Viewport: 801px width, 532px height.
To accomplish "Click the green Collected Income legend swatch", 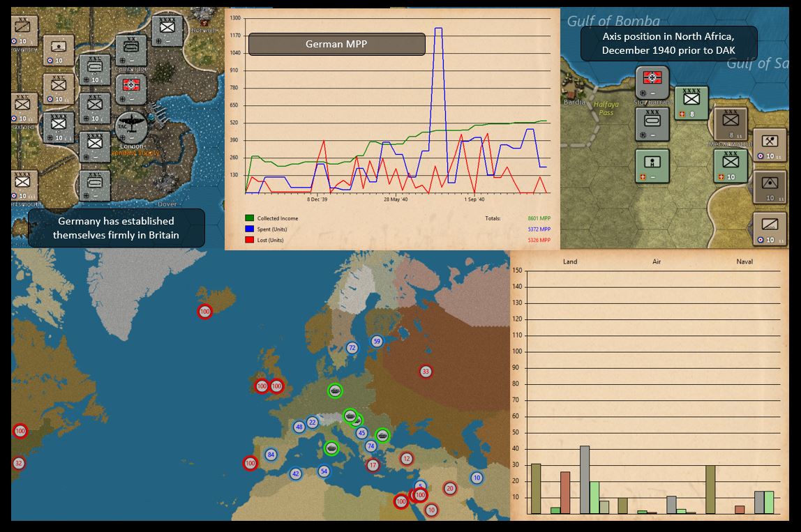I will 249,218.
